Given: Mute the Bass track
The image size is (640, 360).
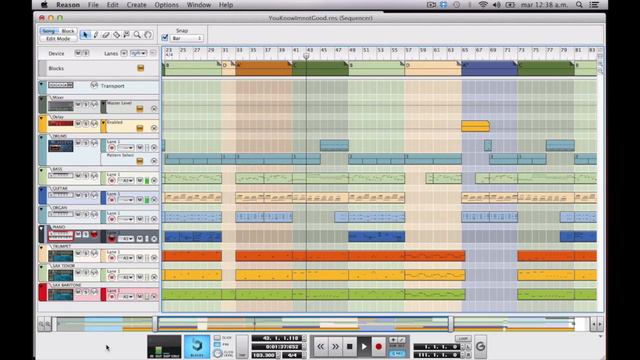Looking at the screenshot, I should coord(78,176).
